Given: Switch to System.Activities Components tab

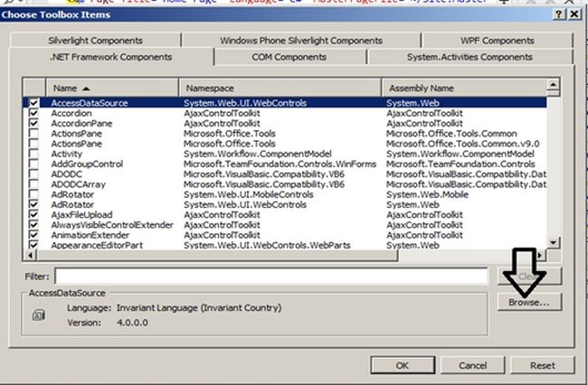Looking at the screenshot, I should [469, 57].
